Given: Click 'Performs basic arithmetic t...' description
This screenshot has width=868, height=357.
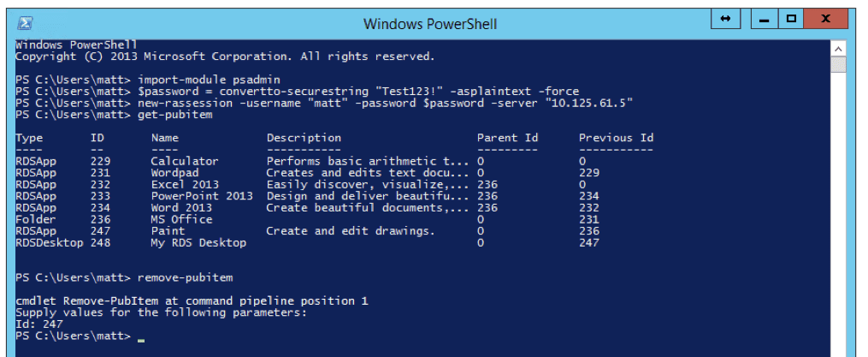Looking at the screenshot, I should pos(368,161).
